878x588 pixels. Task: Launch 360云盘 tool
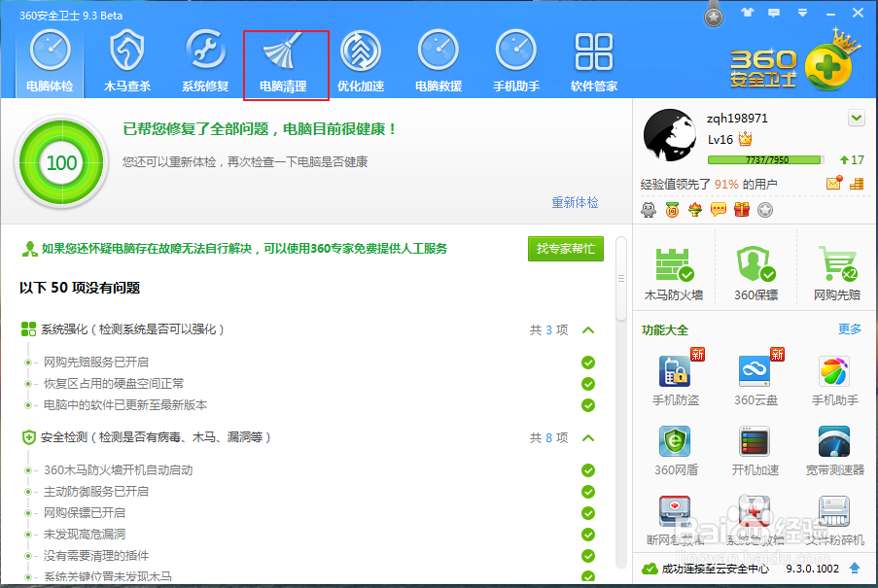coord(755,376)
